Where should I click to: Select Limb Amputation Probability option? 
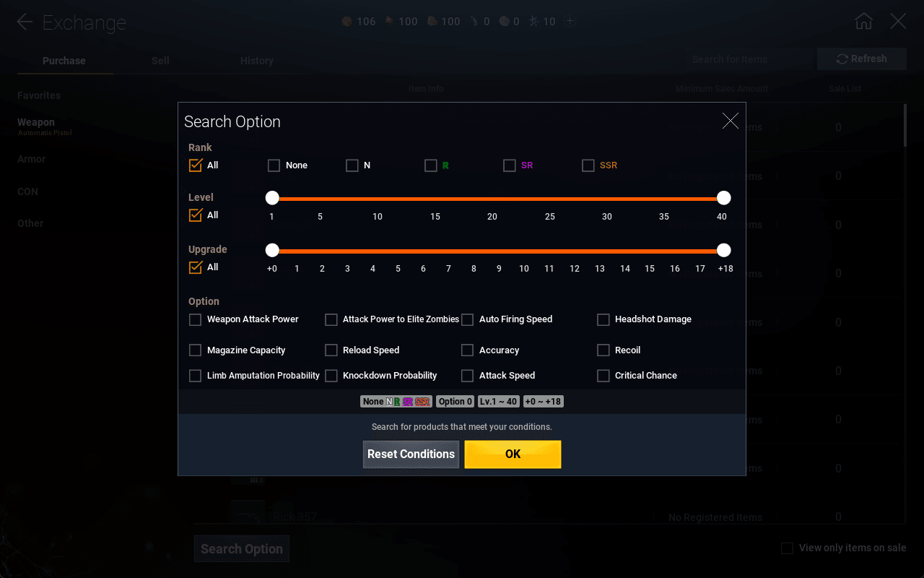coord(195,376)
